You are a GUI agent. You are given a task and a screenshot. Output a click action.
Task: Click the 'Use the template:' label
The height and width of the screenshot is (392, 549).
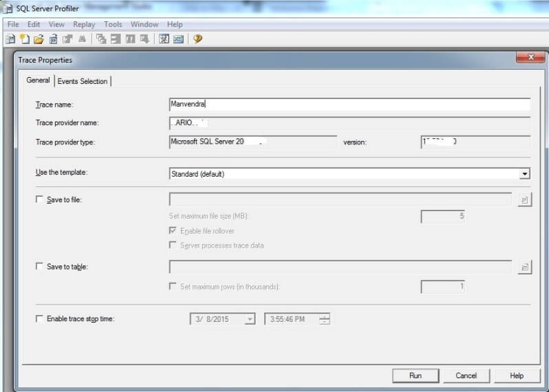pos(61,173)
